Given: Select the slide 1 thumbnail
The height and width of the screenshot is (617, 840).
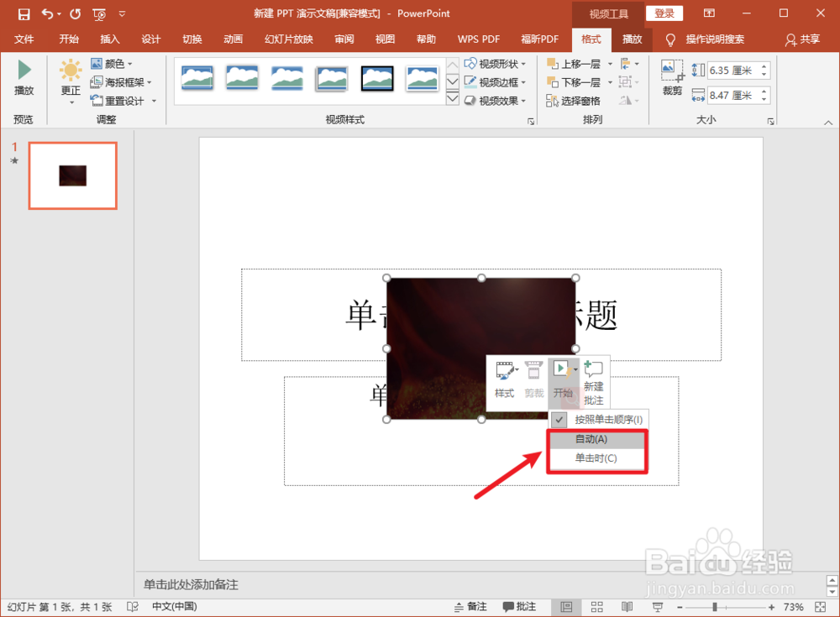Looking at the screenshot, I should point(72,175).
